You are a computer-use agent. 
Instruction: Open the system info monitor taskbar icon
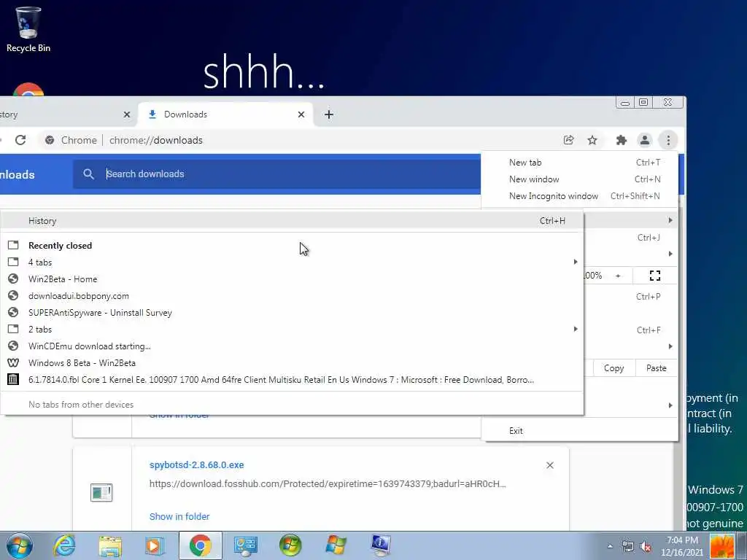381,545
